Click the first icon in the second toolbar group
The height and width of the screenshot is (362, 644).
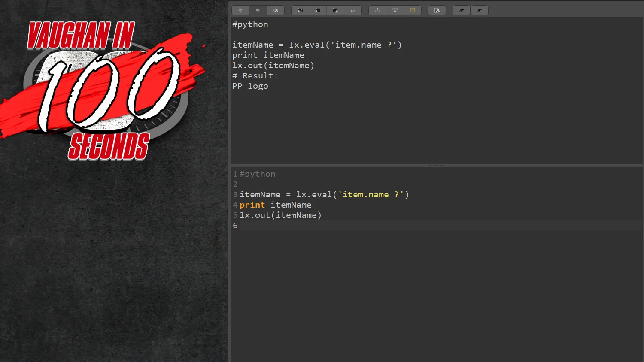pos(300,10)
